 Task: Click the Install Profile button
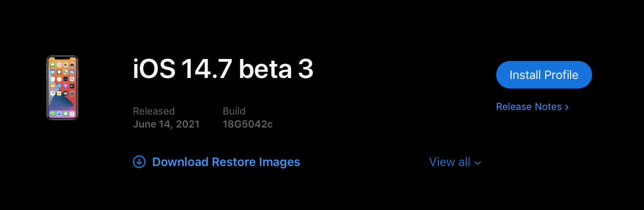pos(544,75)
